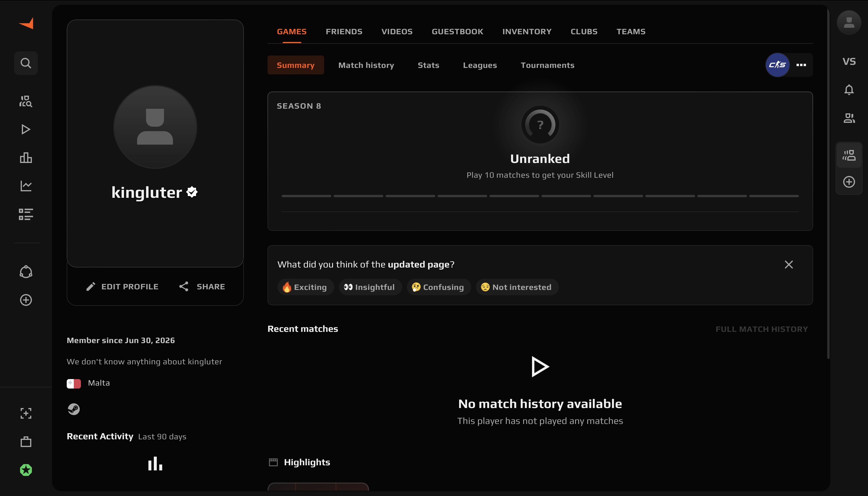Open the friends people icon in right sidebar

point(849,118)
